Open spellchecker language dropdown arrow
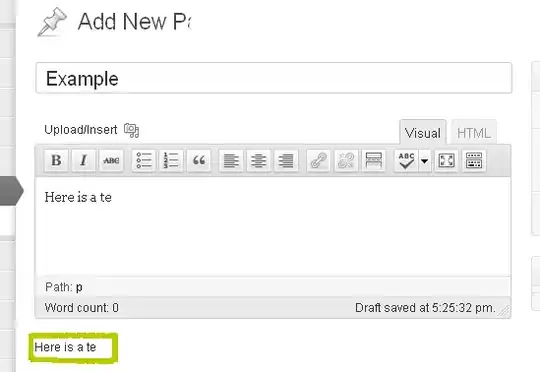 (x=425, y=161)
